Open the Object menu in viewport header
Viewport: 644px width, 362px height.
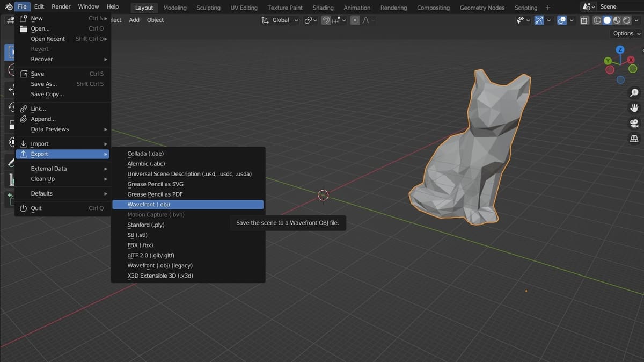[x=156, y=20]
